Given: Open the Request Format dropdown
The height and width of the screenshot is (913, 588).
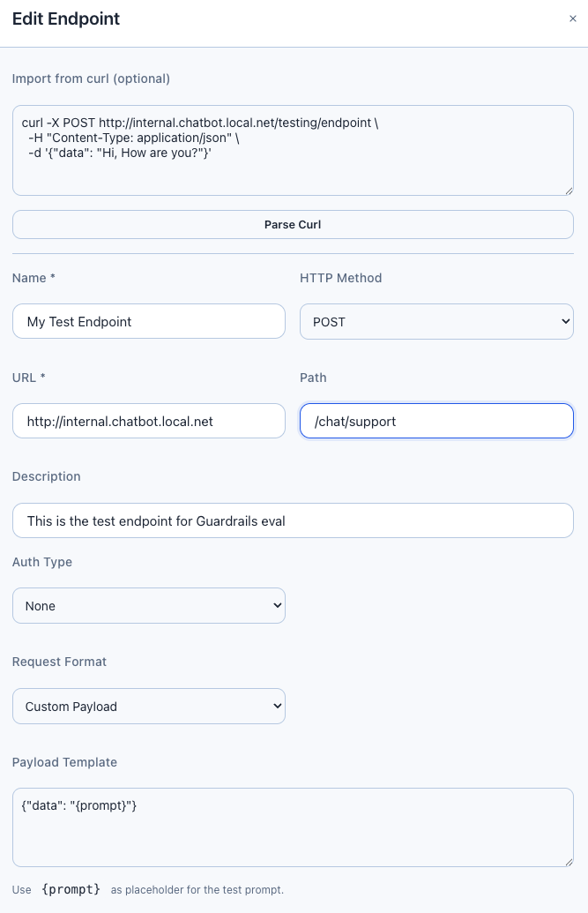Looking at the screenshot, I should tap(148, 706).
